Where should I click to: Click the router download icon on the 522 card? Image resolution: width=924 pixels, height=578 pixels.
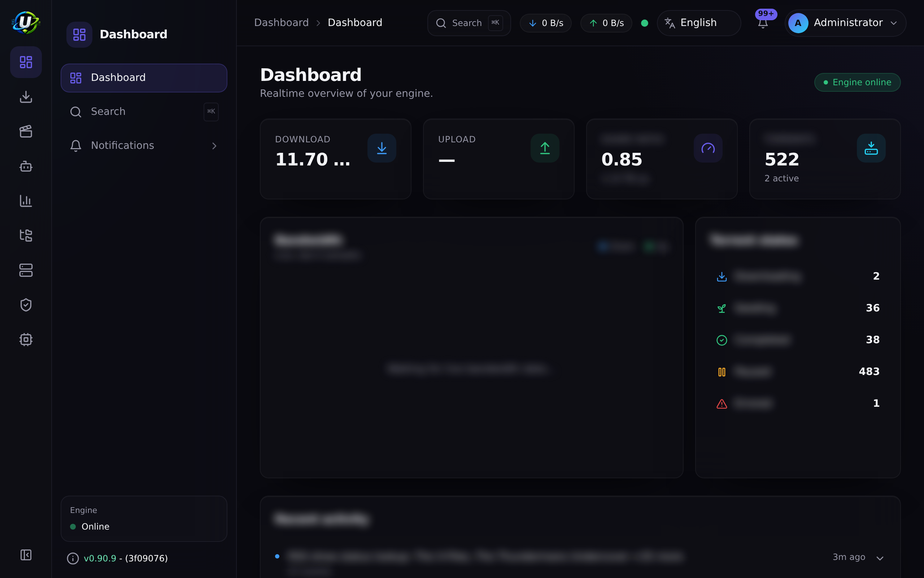871,148
